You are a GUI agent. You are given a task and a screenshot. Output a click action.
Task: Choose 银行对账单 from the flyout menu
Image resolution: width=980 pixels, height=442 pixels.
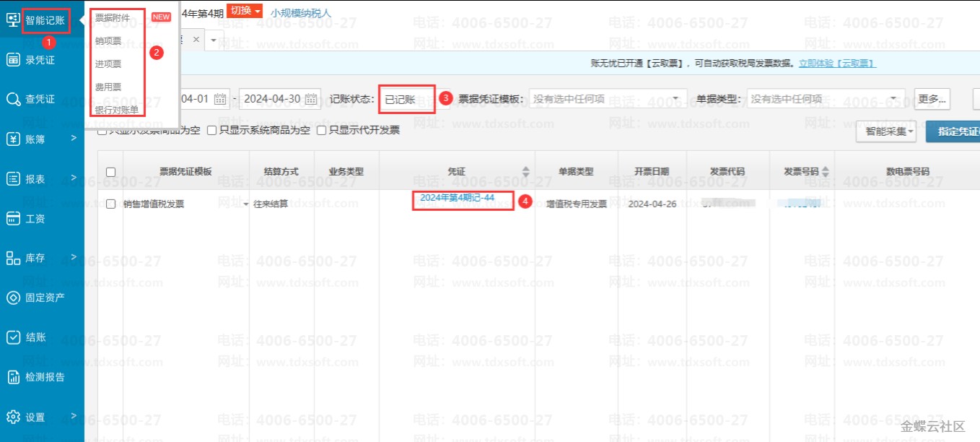[x=117, y=110]
